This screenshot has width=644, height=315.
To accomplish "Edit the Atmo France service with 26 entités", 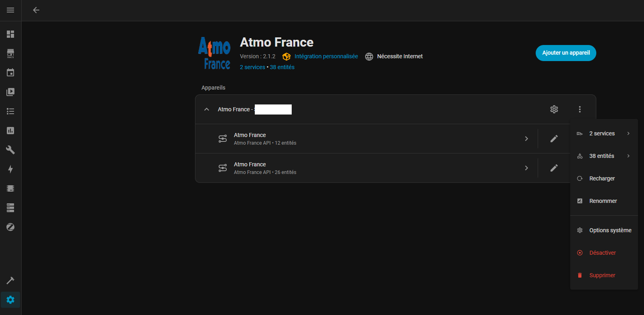I will pos(554,168).
